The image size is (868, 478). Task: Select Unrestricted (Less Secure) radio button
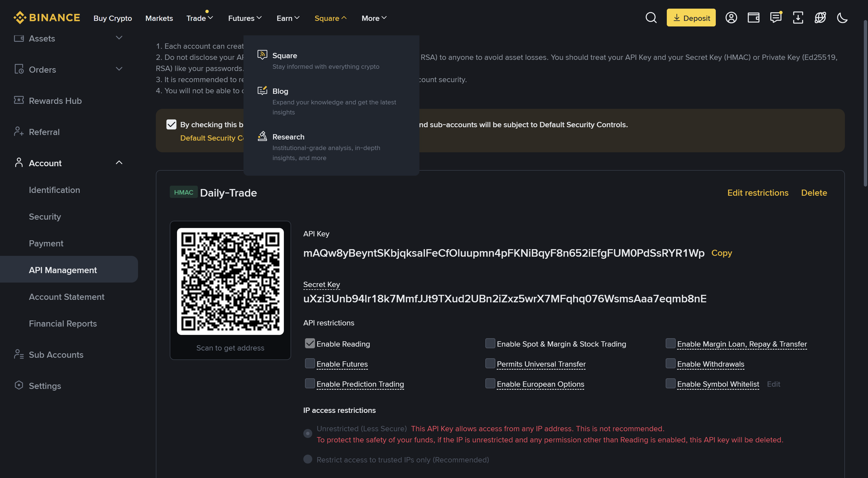click(308, 433)
